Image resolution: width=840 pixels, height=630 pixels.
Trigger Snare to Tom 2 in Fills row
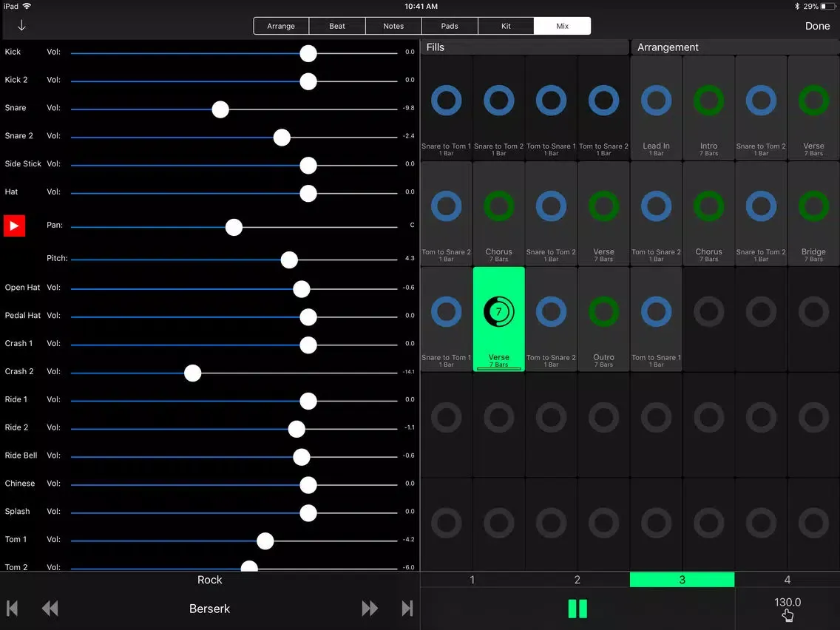pyautogui.click(x=498, y=108)
